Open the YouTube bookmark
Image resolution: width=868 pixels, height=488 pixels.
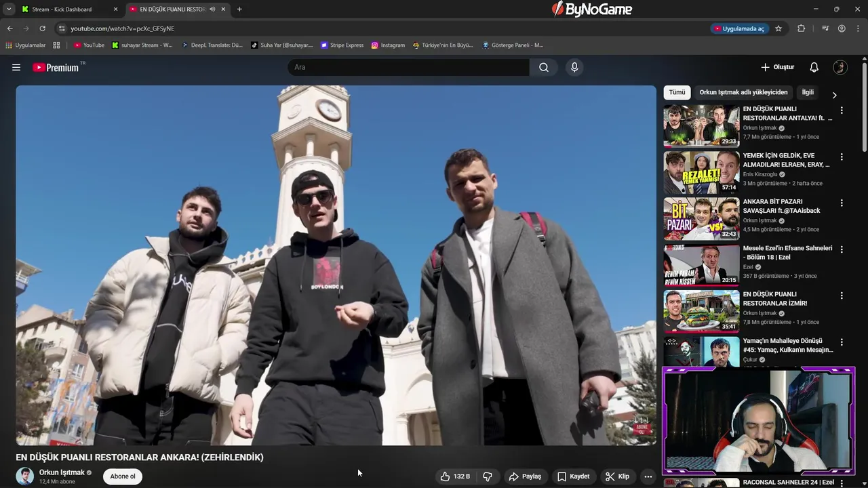tap(89, 45)
